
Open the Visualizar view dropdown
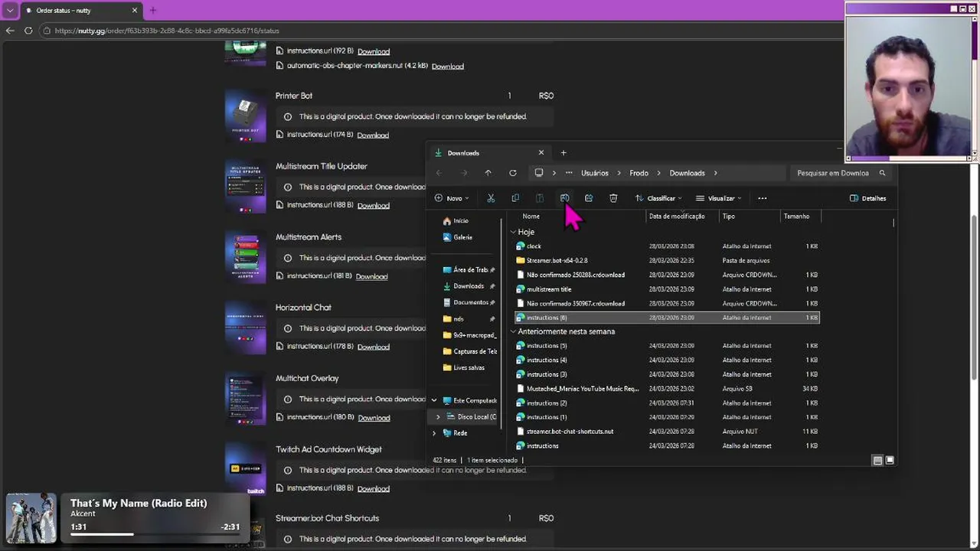point(718,198)
